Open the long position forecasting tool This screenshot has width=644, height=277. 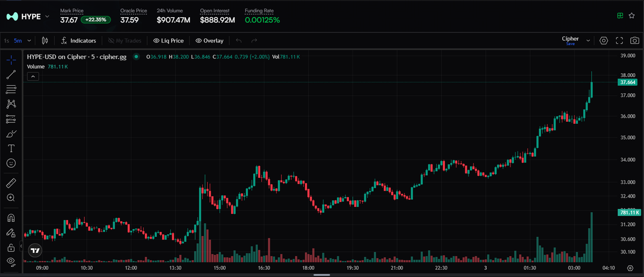click(11, 118)
